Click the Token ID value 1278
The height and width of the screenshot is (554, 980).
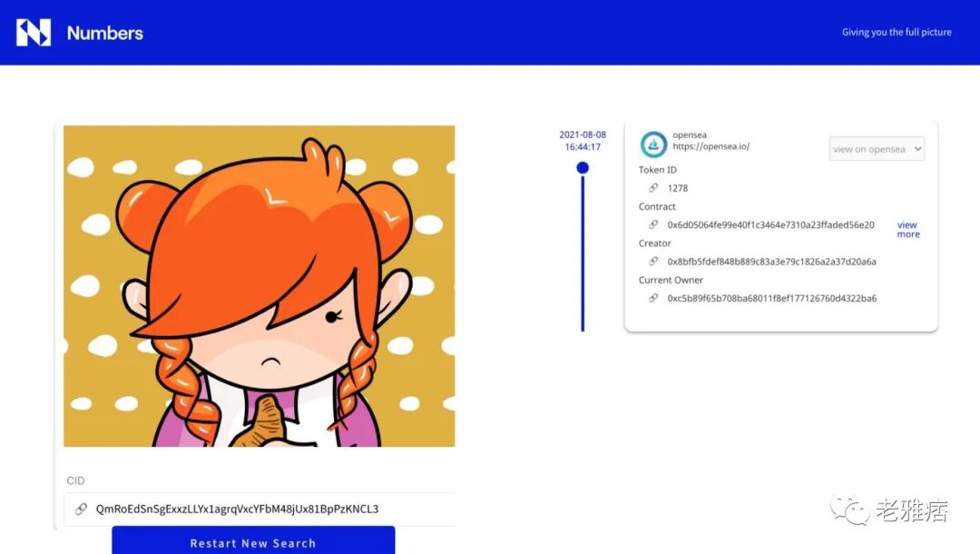pyautogui.click(x=678, y=188)
